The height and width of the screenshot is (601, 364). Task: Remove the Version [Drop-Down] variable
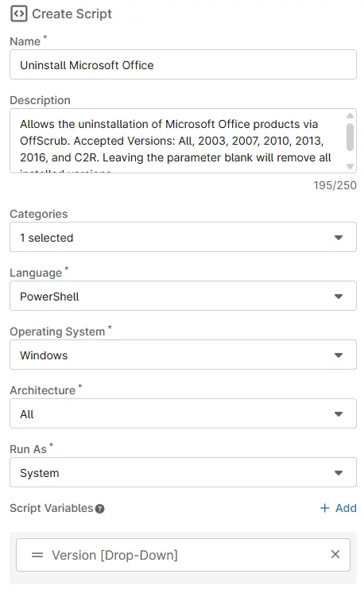(x=335, y=554)
